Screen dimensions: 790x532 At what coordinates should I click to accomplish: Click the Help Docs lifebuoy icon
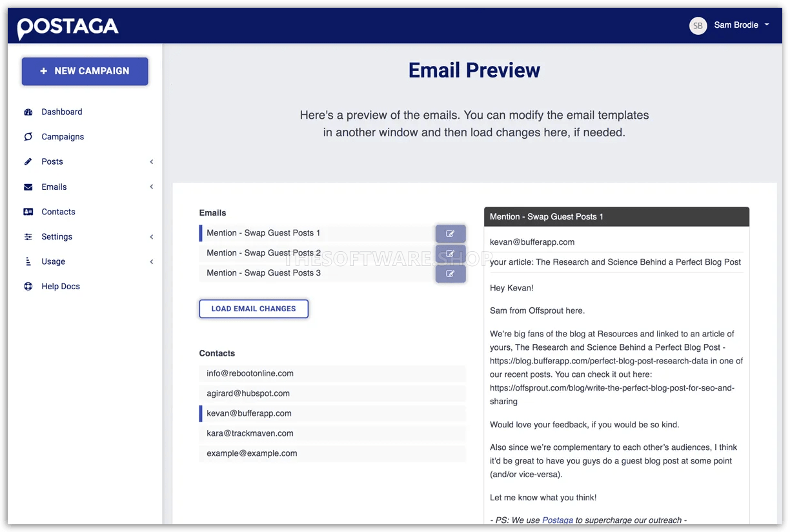click(28, 287)
